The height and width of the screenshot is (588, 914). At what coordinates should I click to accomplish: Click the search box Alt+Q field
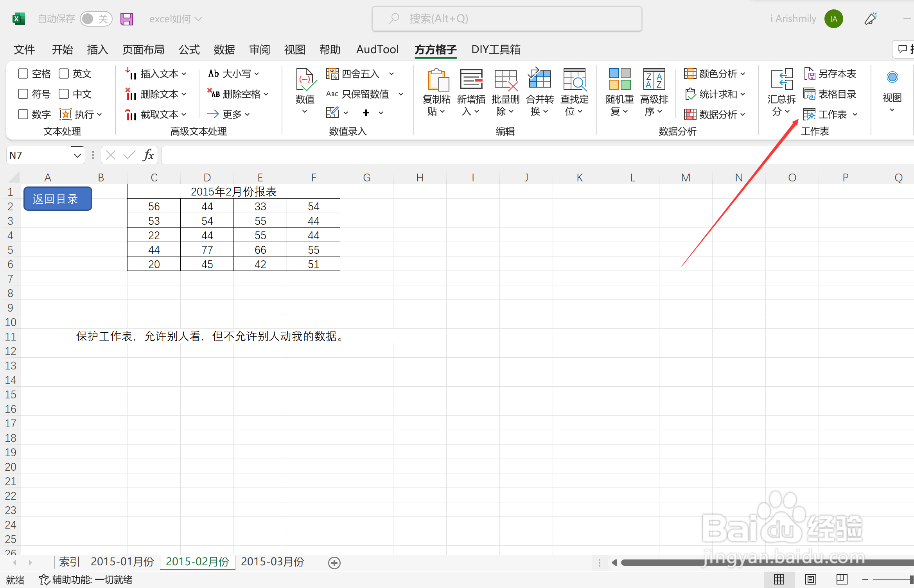[x=507, y=19]
